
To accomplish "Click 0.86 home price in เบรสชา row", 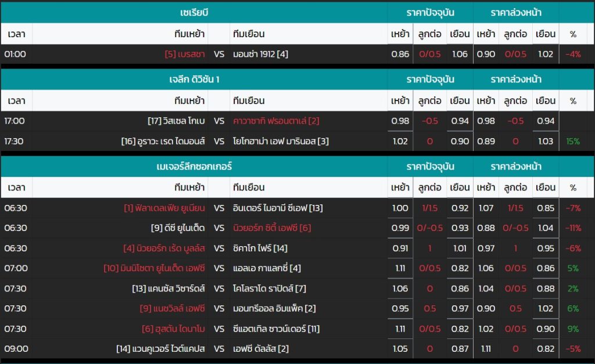I will 400,54.
